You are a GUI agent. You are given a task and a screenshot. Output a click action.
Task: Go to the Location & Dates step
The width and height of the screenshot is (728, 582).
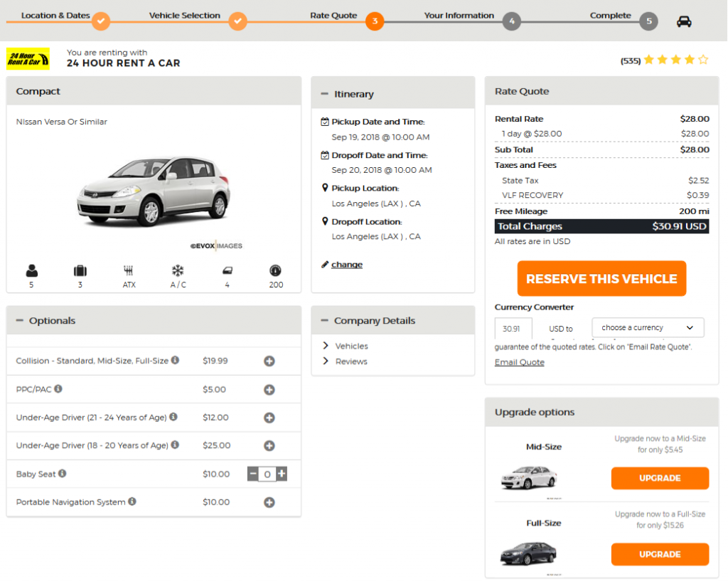pyautogui.click(x=55, y=16)
